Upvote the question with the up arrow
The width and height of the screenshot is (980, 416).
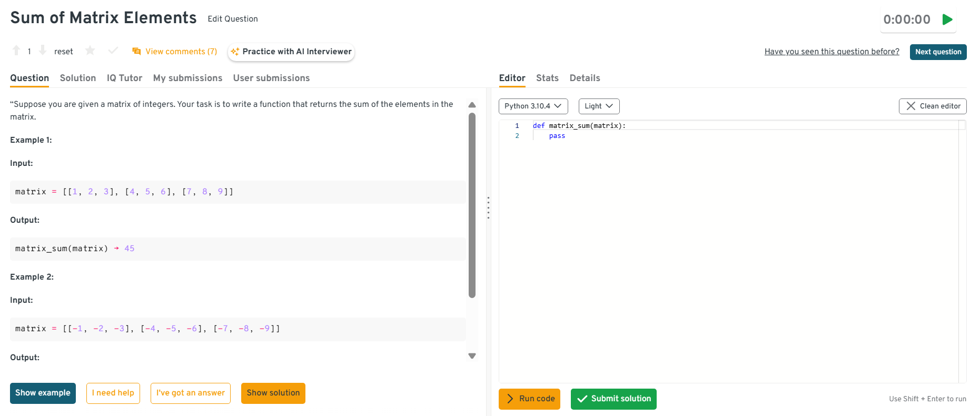(16, 51)
